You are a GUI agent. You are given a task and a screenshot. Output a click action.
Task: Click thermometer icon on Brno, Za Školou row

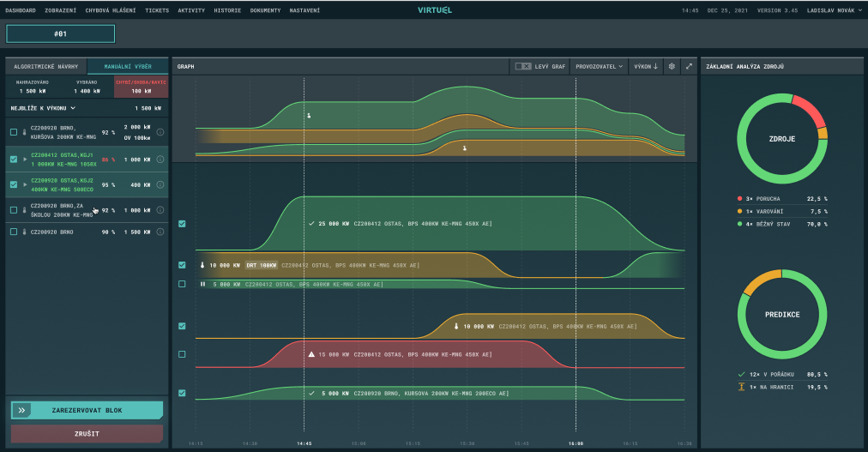pyautogui.click(x=24, y=210)
